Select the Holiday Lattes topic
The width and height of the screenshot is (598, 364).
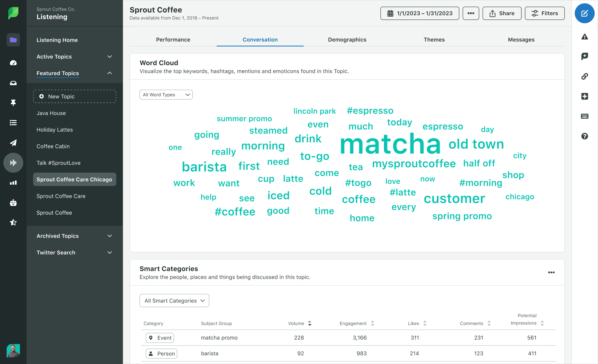coord(54,129)
